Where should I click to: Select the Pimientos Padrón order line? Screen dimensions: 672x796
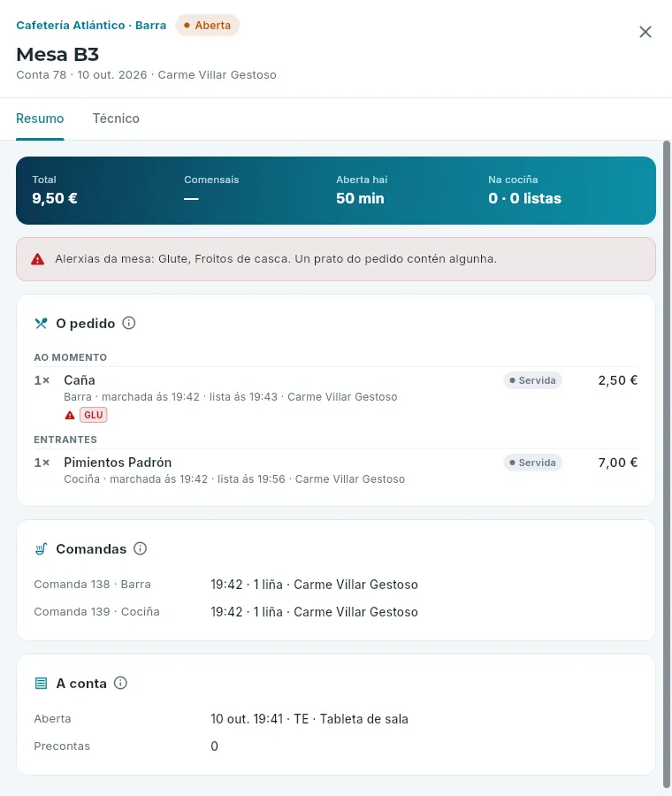point(335,471)
